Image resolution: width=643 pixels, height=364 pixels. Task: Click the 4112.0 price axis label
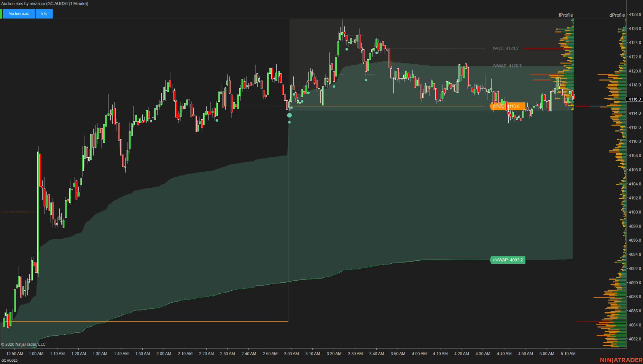point(635,127)
